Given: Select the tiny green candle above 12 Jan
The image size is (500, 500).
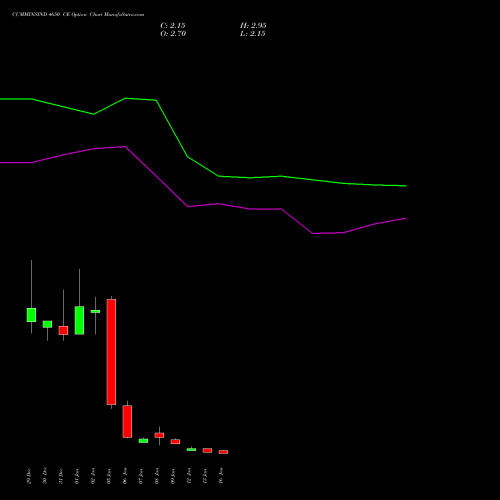Looking at the screenshot, I should tap(191, 450).
